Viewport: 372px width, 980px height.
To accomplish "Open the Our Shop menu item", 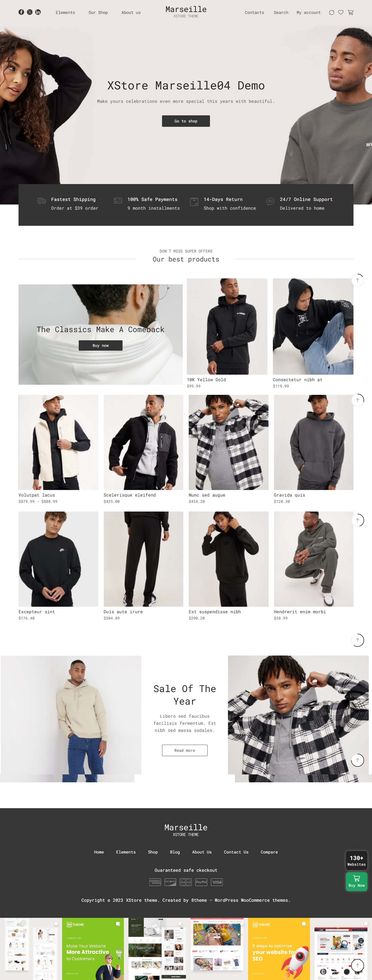I will 98,13.
